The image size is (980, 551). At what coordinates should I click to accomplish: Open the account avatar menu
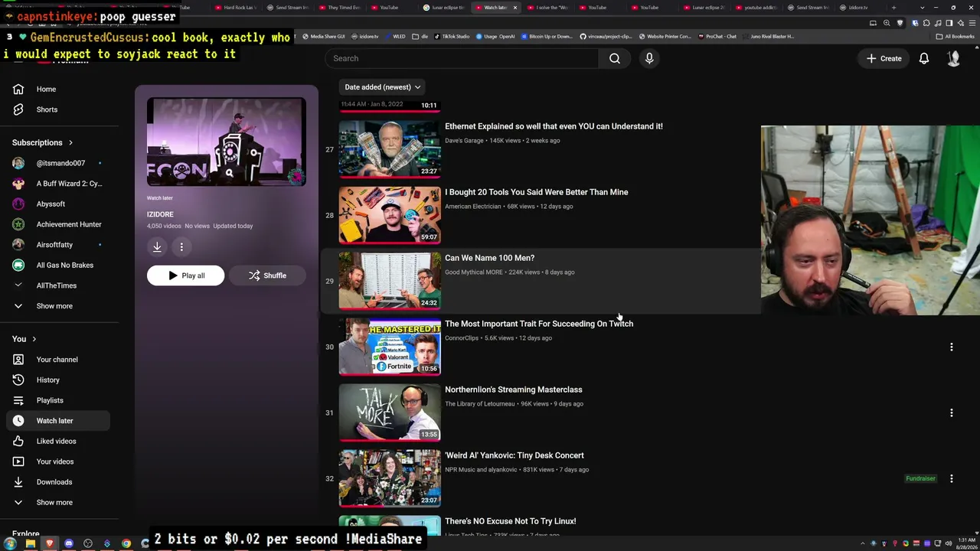(953, 58)
